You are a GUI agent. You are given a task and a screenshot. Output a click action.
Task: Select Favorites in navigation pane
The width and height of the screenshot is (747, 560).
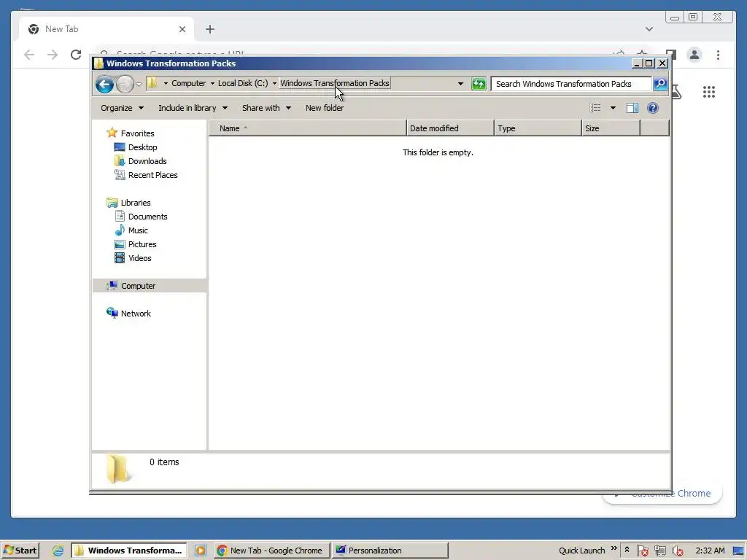[x=137, y=133]
